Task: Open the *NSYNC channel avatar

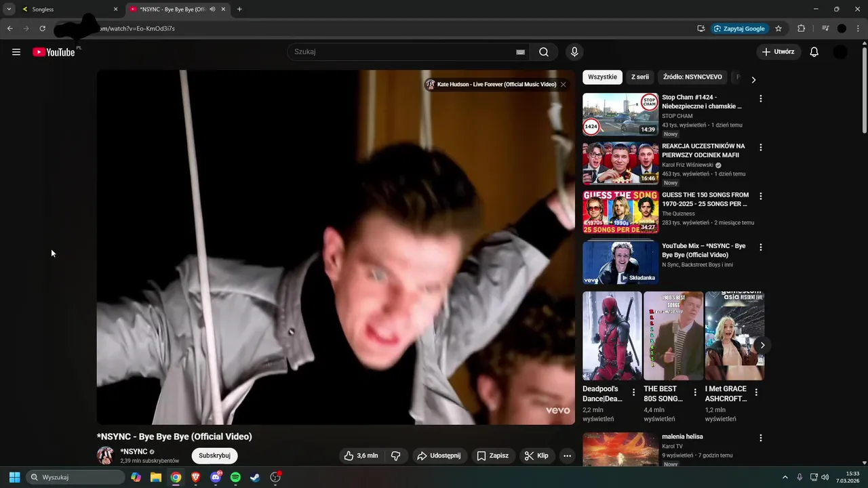Action: pyautogui.click(x=105, y=455)
